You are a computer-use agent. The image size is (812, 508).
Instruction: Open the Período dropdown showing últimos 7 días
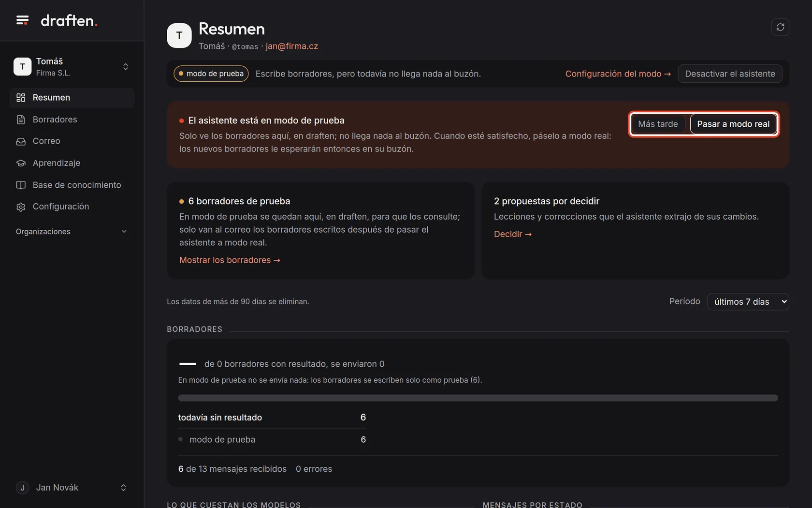point(748,302)
